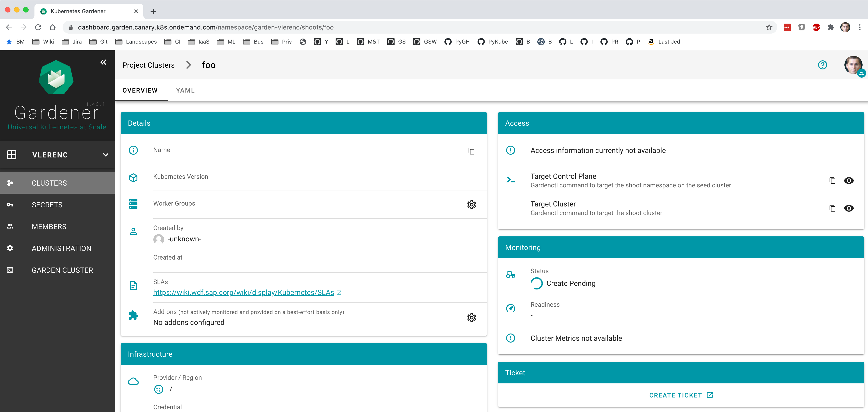Click the Create Pending status spinner
This screenshot has width=868, height=412.
pos(537,283)
